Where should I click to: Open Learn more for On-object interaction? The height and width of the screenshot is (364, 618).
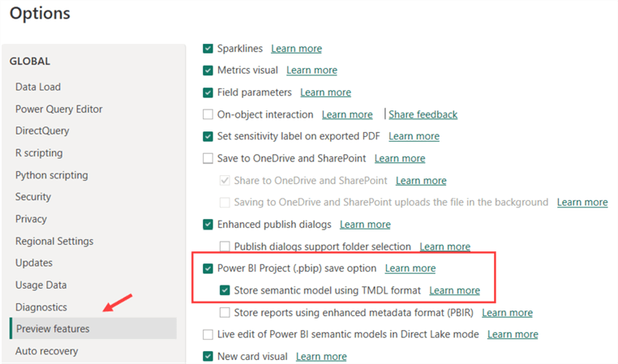tap(347, 114)
